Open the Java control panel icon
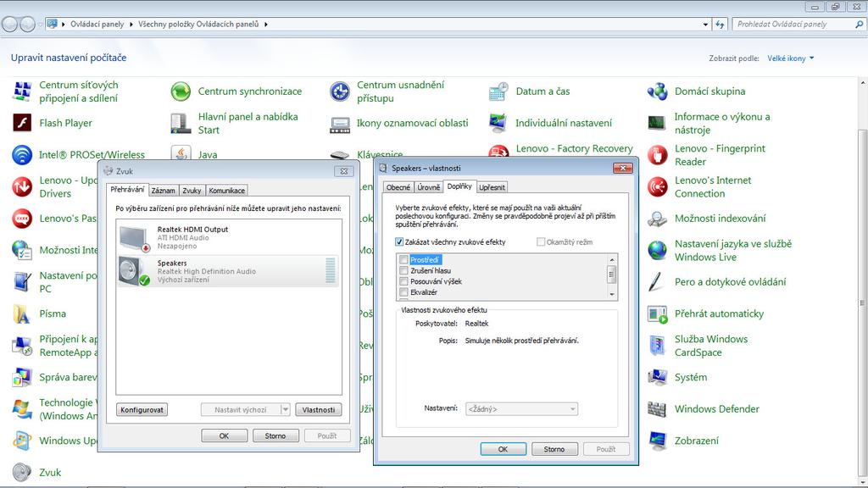 coord(181,154)
